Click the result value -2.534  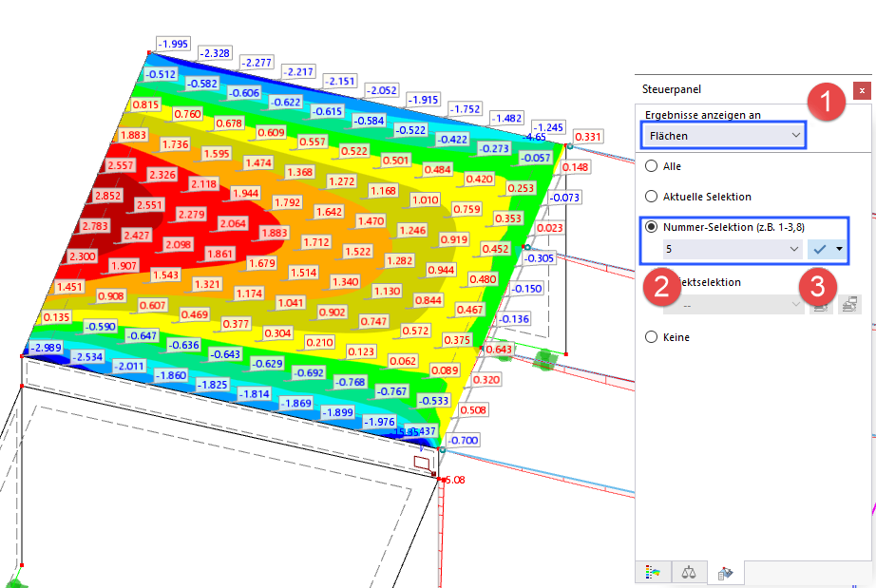pyautogui.click(x=87, y=357)
